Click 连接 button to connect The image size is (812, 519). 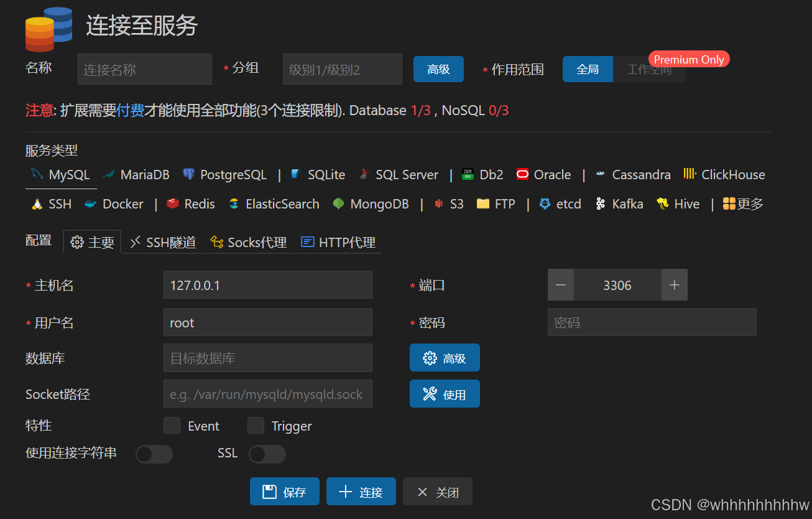[x=361, y=492]
